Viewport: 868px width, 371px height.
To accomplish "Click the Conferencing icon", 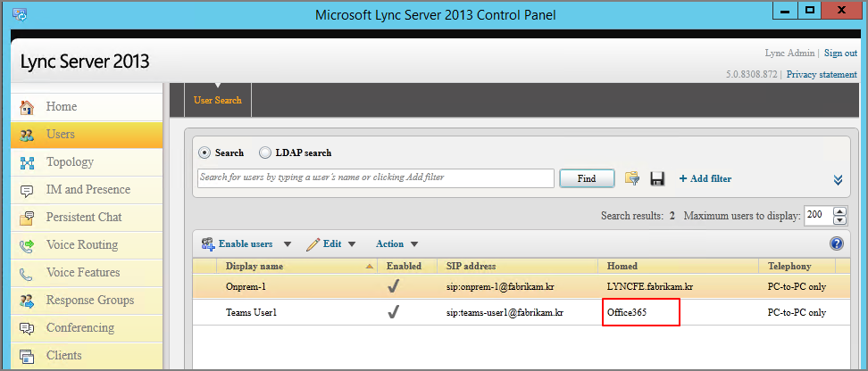I will 27,328.
